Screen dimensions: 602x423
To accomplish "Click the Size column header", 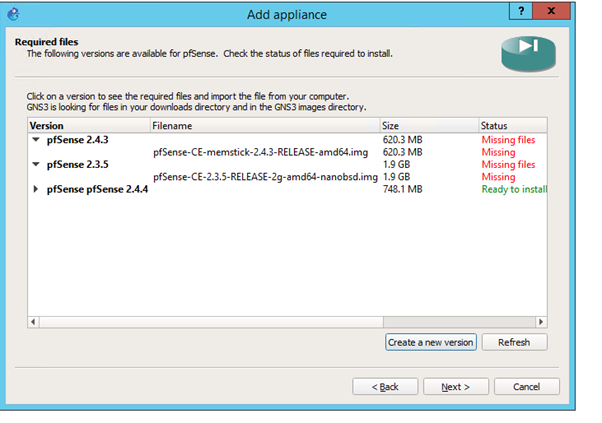I will point(429,126).
